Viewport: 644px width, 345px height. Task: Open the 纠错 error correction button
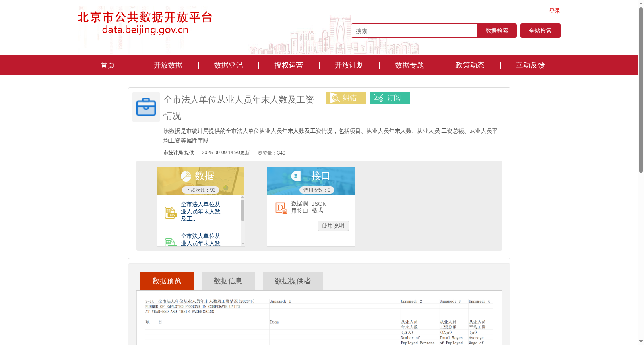[346, 98]
